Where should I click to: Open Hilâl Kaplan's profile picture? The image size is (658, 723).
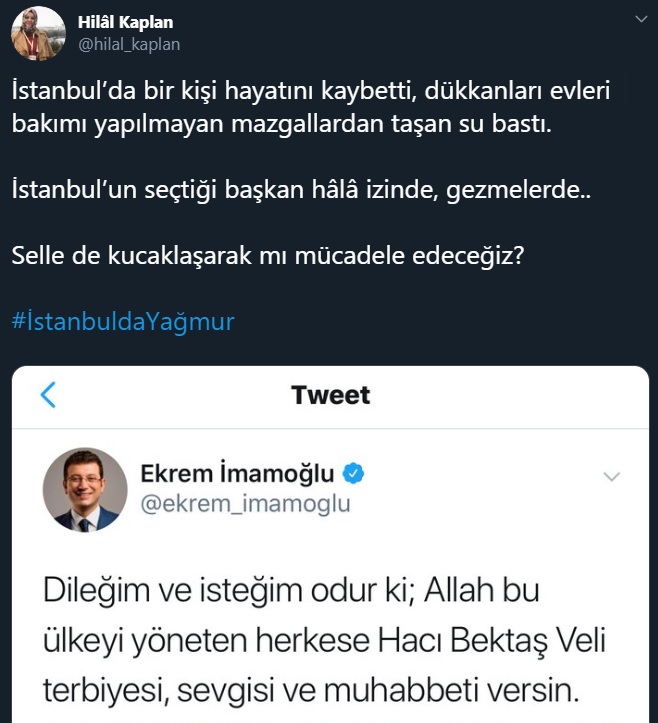click(39, 33)
